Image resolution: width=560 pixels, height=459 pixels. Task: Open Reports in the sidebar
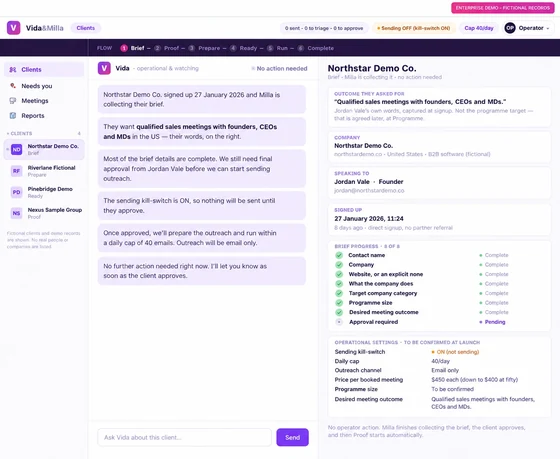coord(44,115)
